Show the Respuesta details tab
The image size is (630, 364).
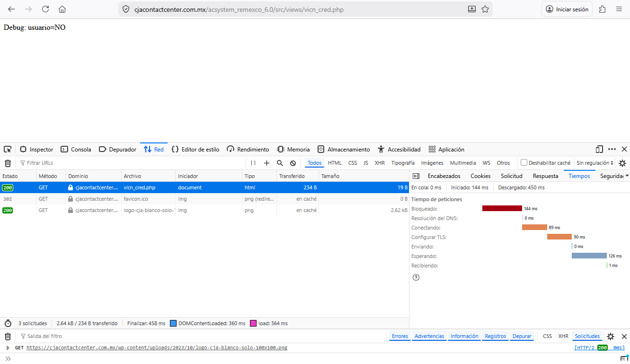[545, 176]
